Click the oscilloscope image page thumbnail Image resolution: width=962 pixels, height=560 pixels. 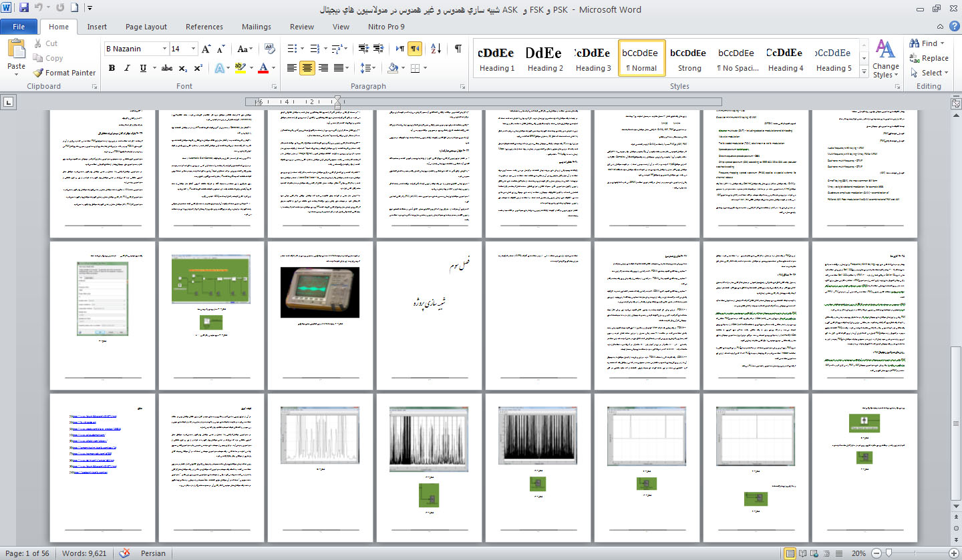coord(320,315)
